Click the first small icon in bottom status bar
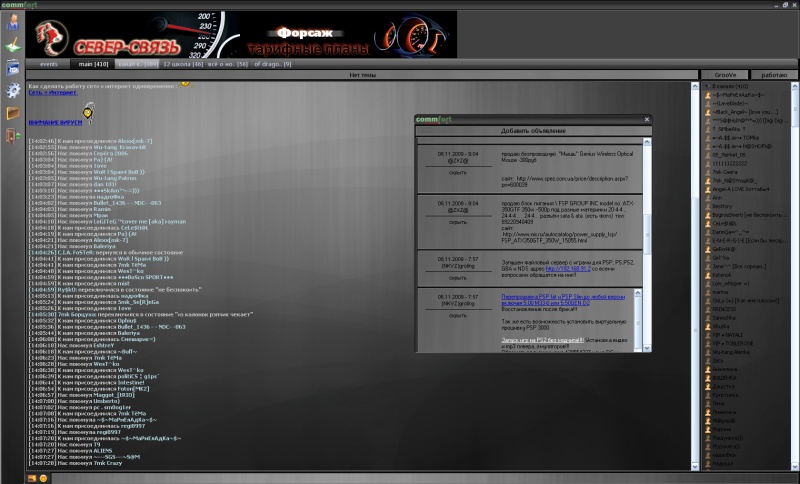 pyautogui.click(x=32, y=477)
